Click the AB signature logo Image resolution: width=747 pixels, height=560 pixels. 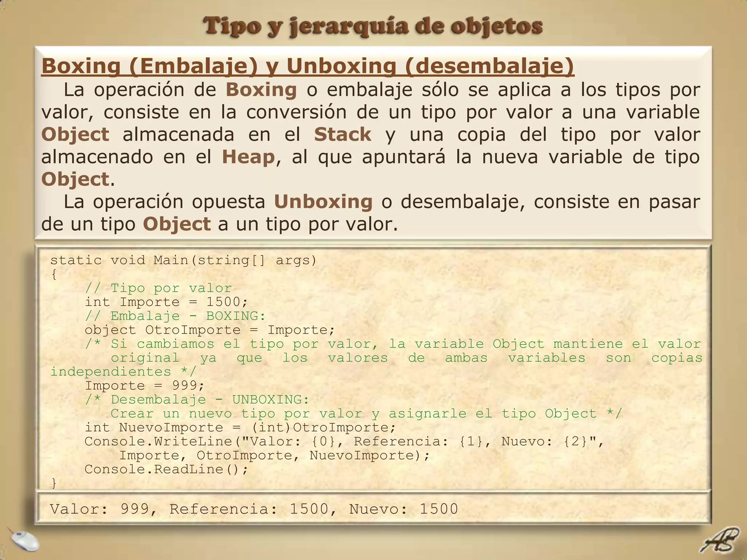coord(720,540)
